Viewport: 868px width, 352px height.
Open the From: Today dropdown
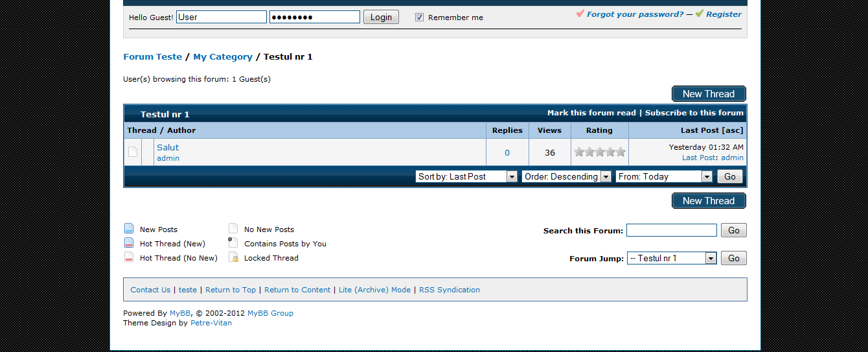pyautogui.click(x=664, y=176)
